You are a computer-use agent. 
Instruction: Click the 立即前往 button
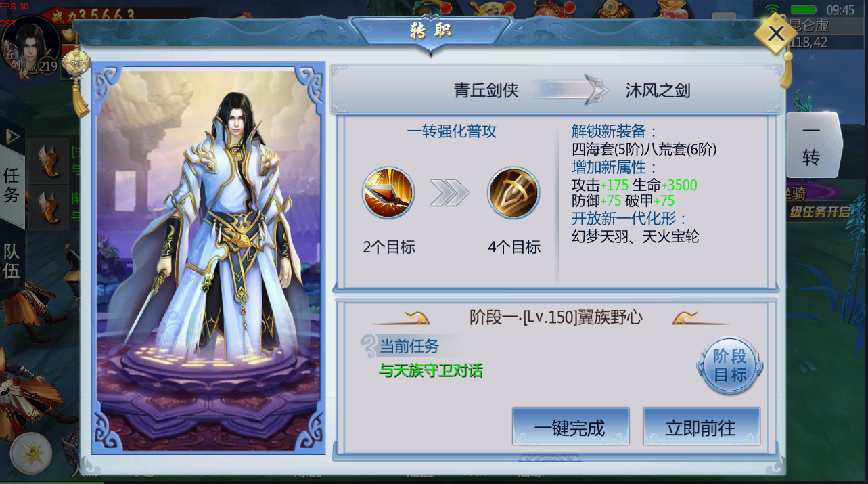pos(701,426)
